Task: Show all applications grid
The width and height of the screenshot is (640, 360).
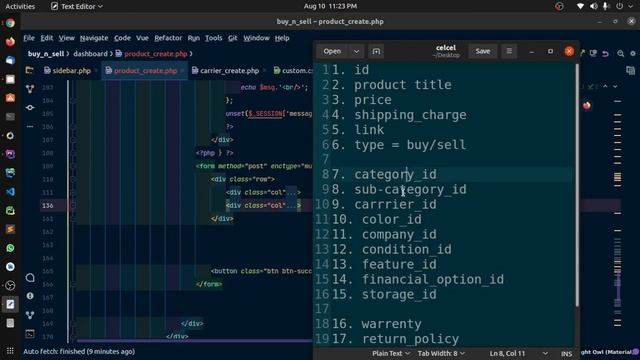Action: click(x=10, y=351)
